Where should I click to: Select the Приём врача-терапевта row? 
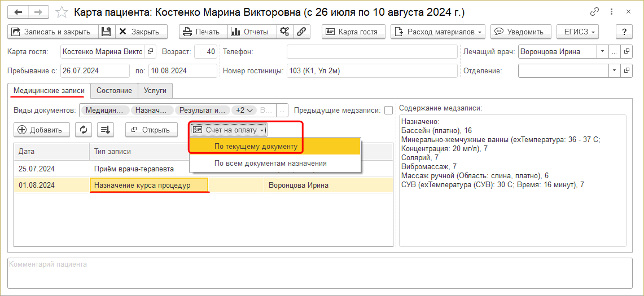tap(203, 169)
